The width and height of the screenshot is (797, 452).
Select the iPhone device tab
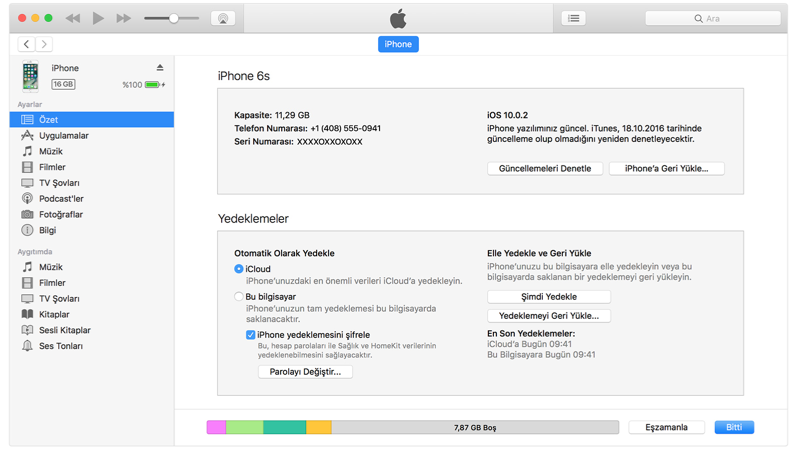(398, 44)
